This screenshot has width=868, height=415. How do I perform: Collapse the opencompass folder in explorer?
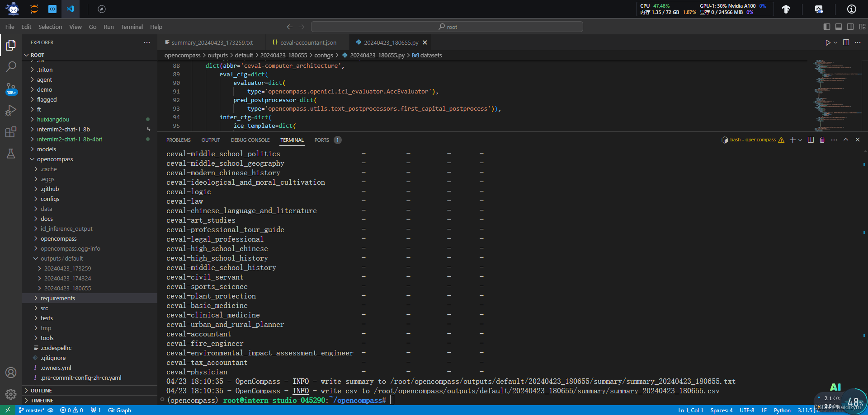pyautogui.click(x=55, y=159)
